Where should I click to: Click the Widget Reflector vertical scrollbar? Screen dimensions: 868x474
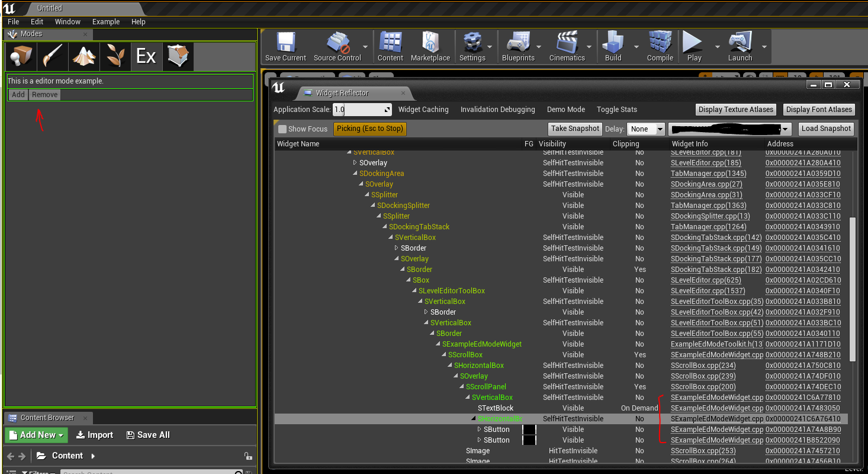(x=853, y=289)
